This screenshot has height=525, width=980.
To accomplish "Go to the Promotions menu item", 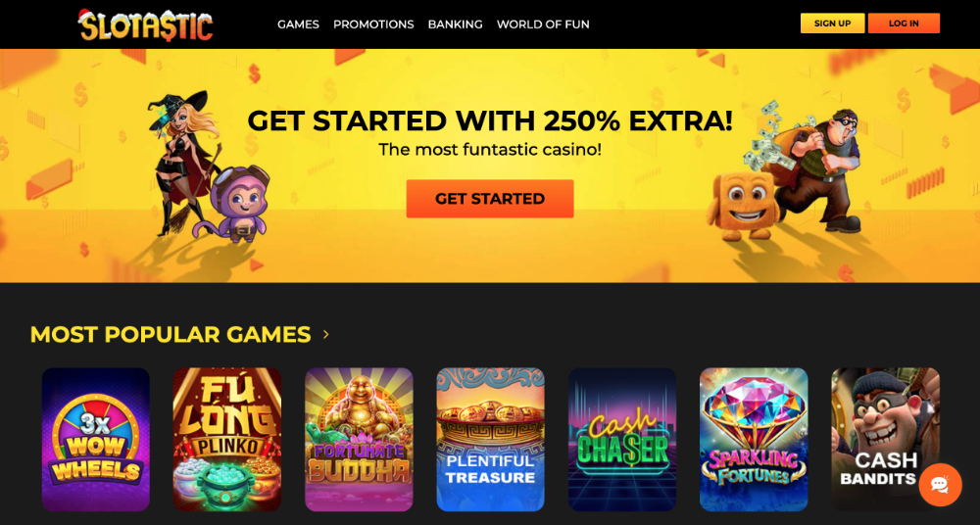I will tap(373, 24).
